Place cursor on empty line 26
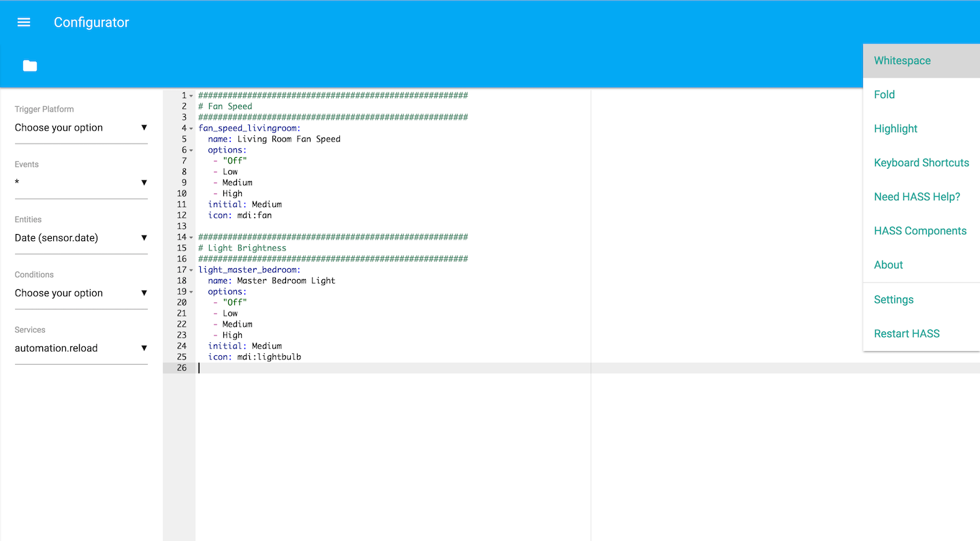Viewport: 980px width, 541px height. click(x=588, y=367)
